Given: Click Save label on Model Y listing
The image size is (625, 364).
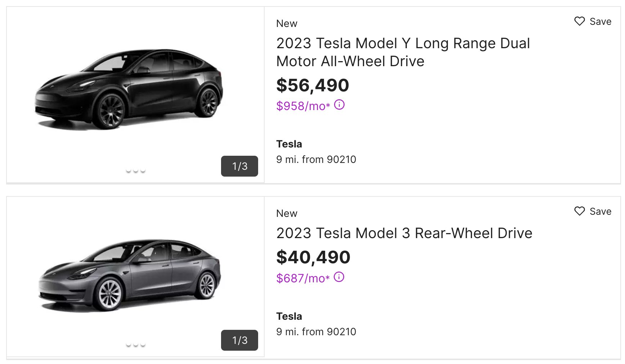Looking at the screenshot, I should [x=600, y=22].
